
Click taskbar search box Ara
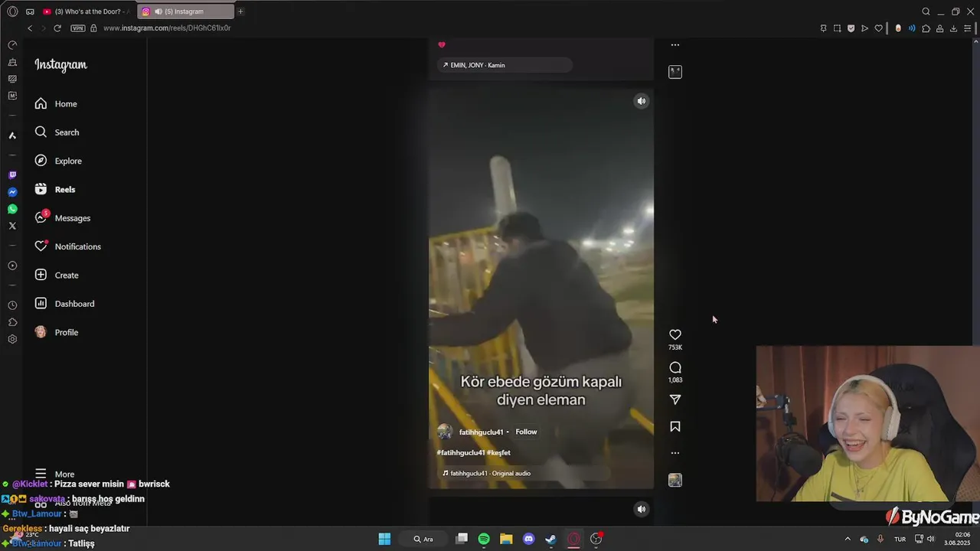[423, 539]
